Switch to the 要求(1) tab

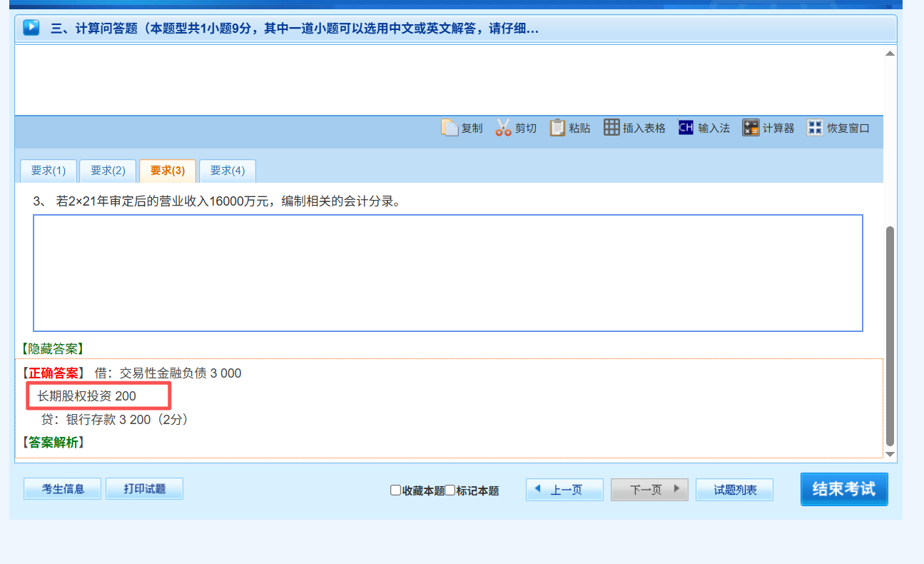tap(48, 171)
